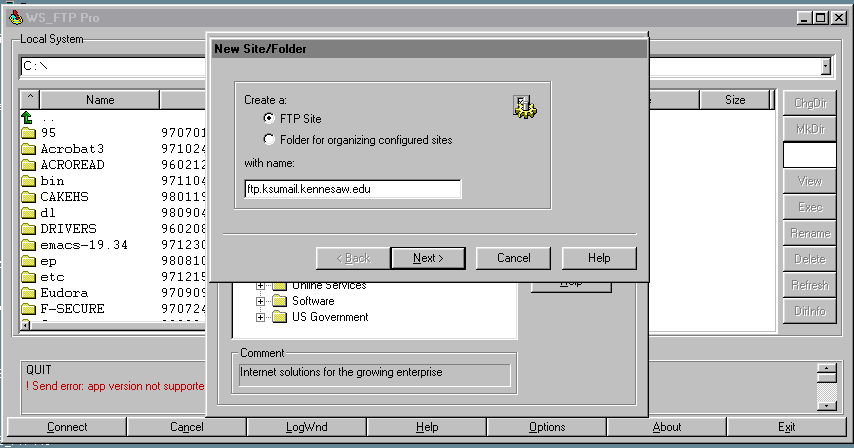Expand the US Government tree folder
This screenshot has width=854, height=448.
(x=260, y=317)
